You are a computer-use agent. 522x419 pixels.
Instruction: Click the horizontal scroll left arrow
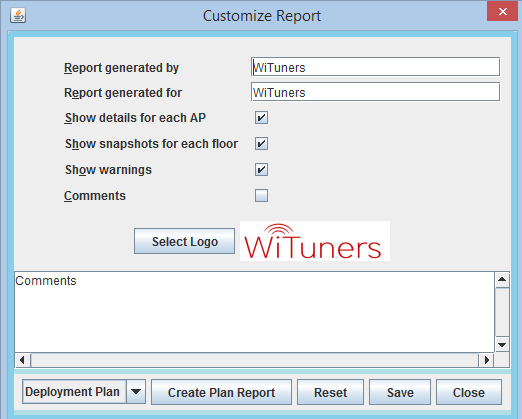pos(22,360)
